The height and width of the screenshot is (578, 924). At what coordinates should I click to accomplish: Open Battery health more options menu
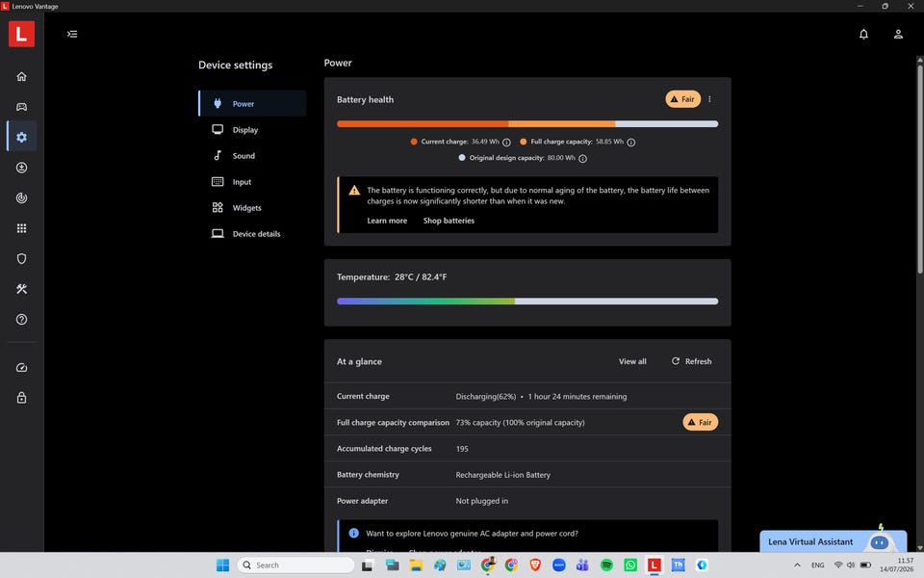[709, 99]
